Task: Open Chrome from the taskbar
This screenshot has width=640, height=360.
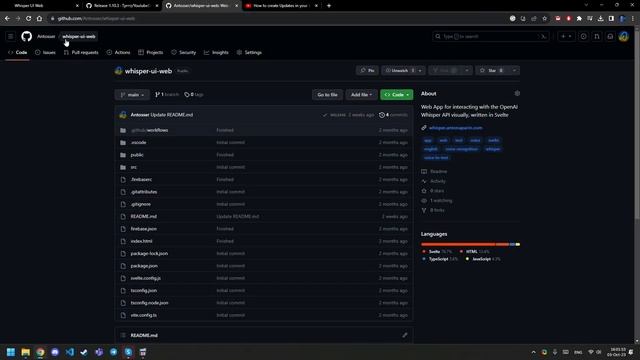Action: [40, 352]
